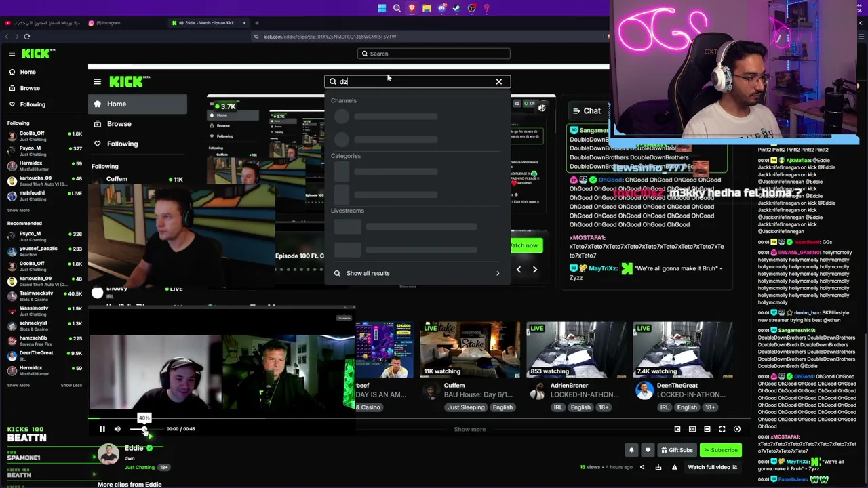
Task: Toggle notification bell for Eddie
Action: 631,450
